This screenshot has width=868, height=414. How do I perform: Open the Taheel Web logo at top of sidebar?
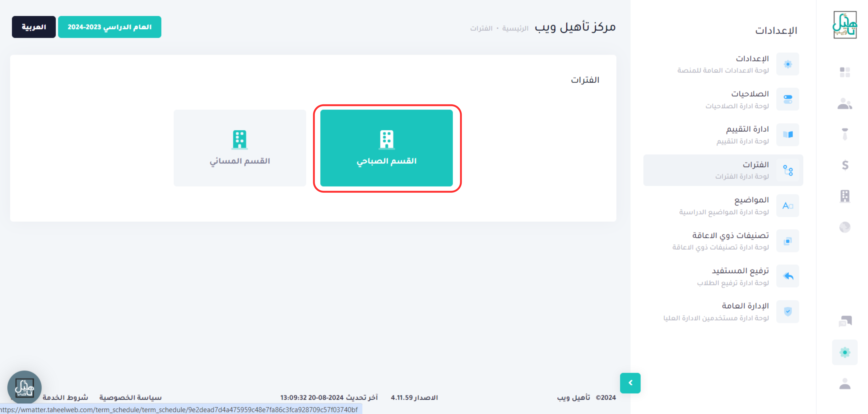(845, 25)
